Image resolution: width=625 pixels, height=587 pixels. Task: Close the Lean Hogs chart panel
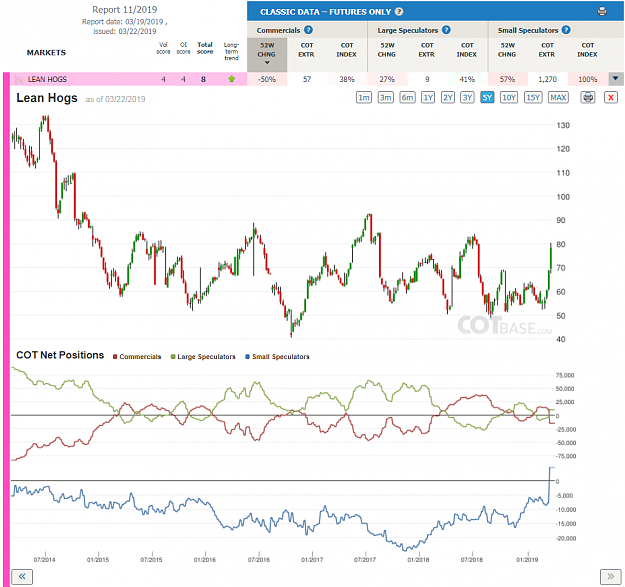[x=610, y=97]
